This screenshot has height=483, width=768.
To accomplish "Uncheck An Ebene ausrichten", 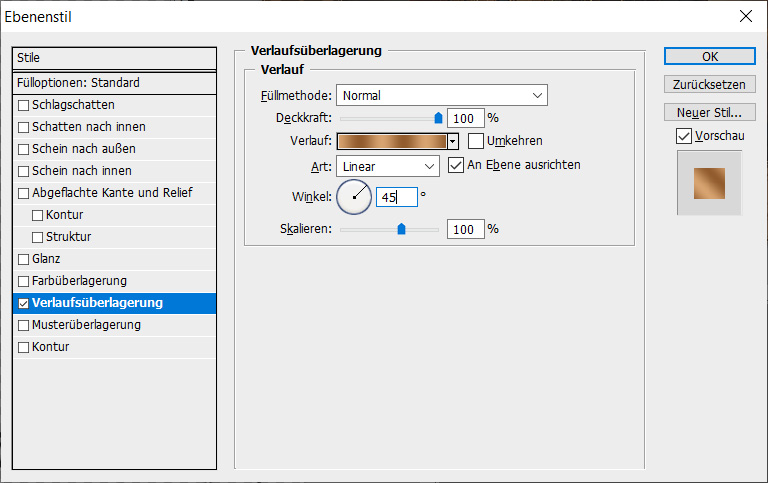I will click(456, 165).
